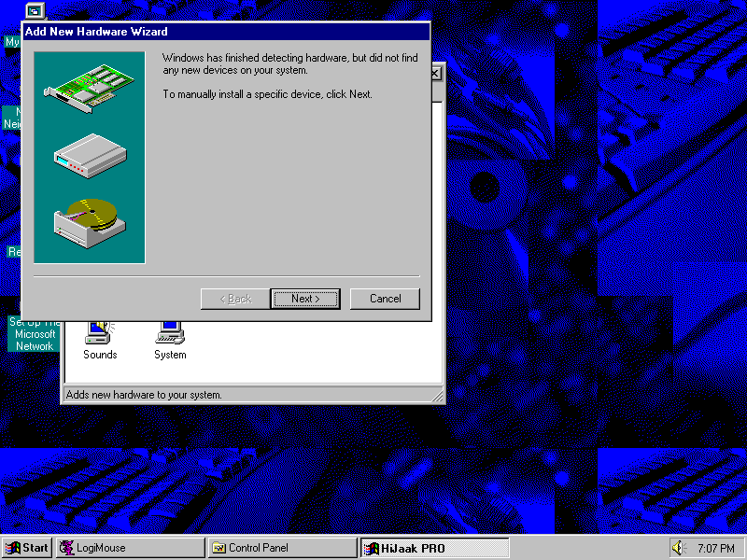Click the volume speaker tray icon
Viewport: 747px width, 560px height.
tap(678, 548)
